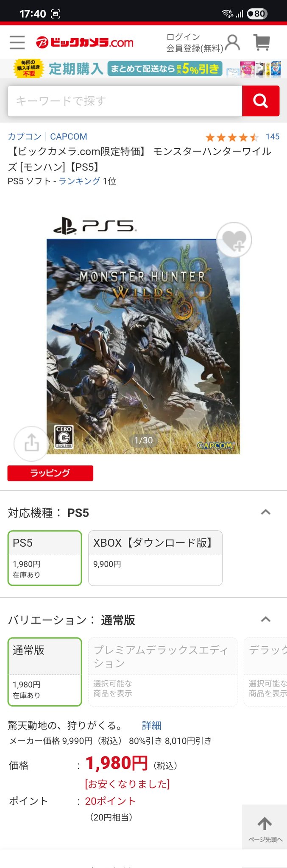Tap the star rating review count
This screenshot has height=868, width=287.
point(273,136)
